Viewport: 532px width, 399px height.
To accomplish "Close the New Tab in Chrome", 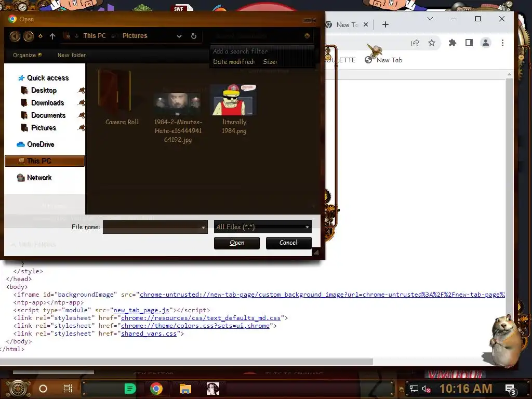I will click(366, 24).
